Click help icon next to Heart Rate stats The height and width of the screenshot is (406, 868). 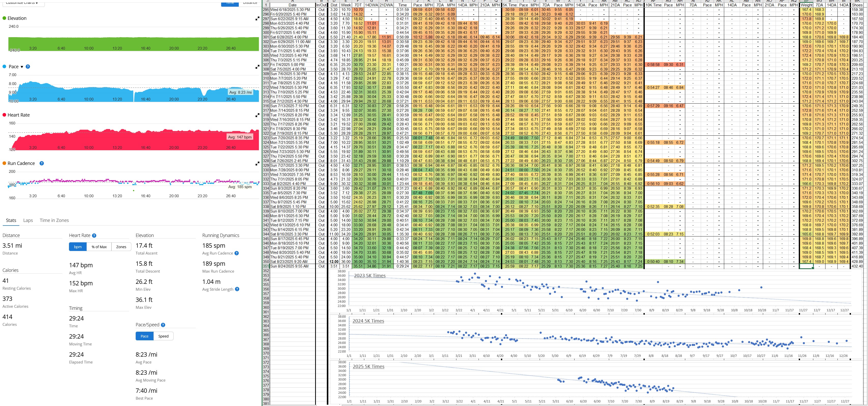(x=94, y=235)
